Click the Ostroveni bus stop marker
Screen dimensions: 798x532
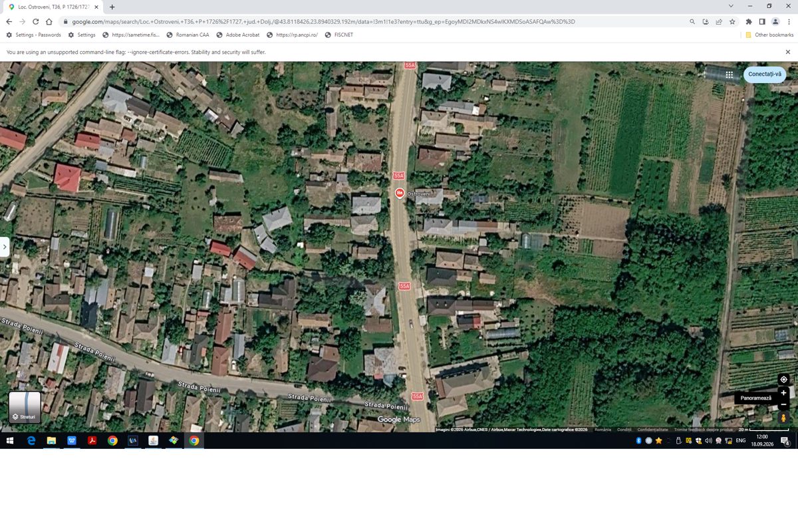pyautogui.click(x=400, y=193)
